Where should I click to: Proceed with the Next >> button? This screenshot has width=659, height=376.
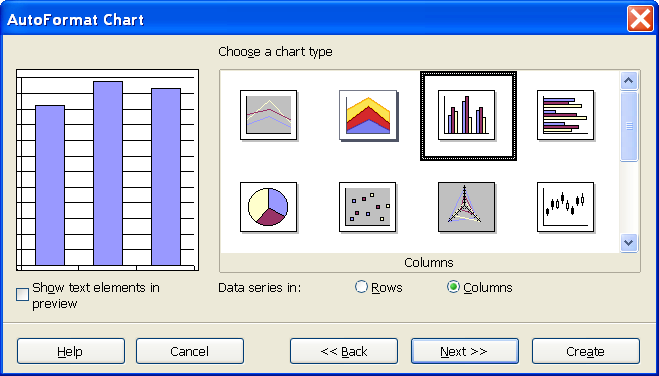click(465, 351)
